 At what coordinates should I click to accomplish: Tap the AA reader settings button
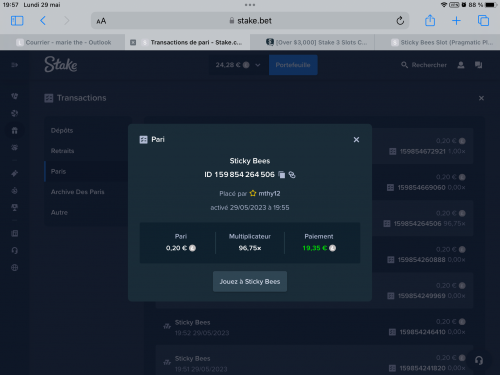coord(101,21)
